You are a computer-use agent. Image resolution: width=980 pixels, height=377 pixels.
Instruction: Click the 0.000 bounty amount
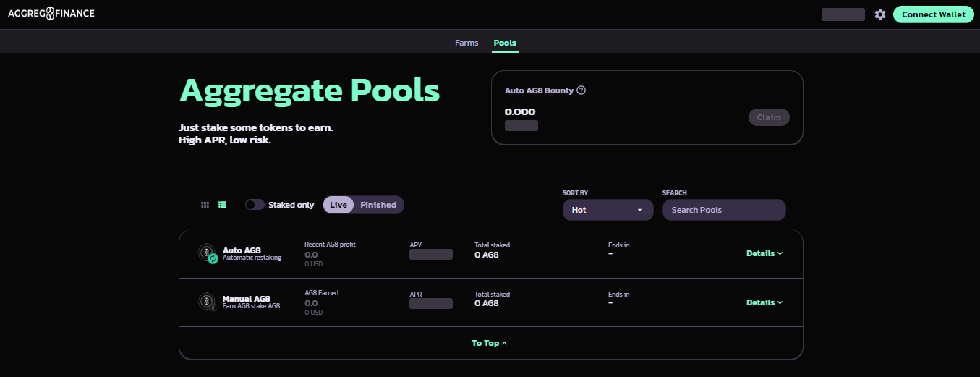[520, 111]
